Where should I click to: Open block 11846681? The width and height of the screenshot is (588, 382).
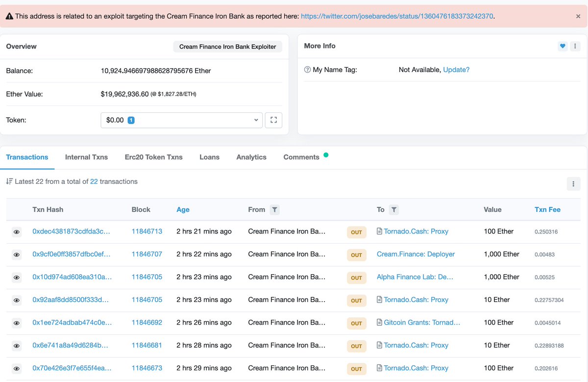point(147,345)
